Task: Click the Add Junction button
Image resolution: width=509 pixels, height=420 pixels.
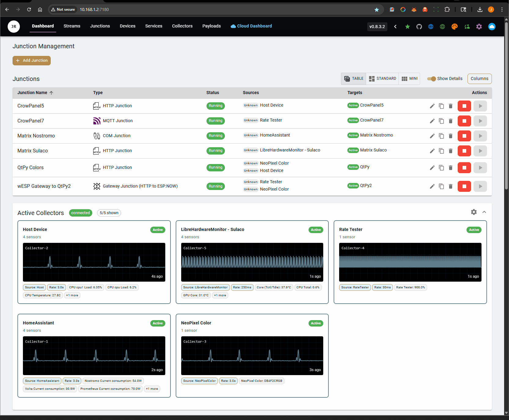Action: (31, 60)
